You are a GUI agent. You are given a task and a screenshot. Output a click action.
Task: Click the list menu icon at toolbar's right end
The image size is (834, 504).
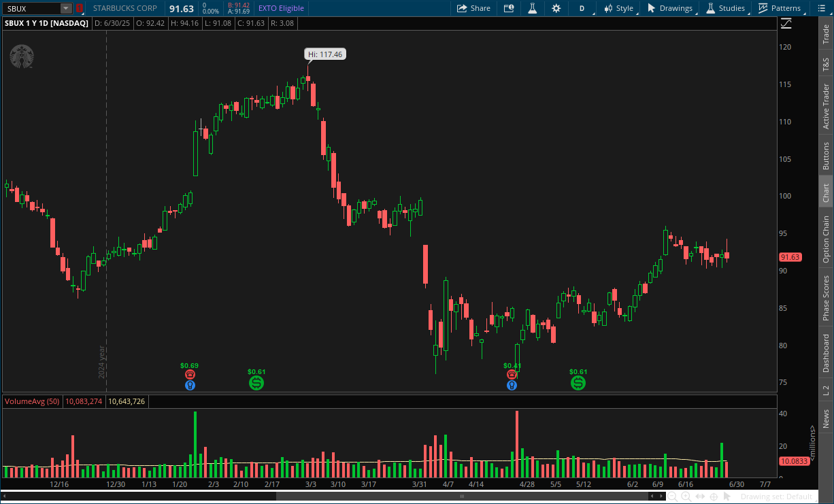coord(820,8)
